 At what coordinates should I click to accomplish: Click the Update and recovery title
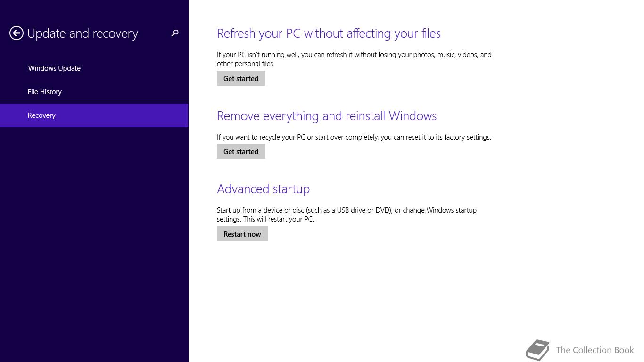click(x=83, y=33)
